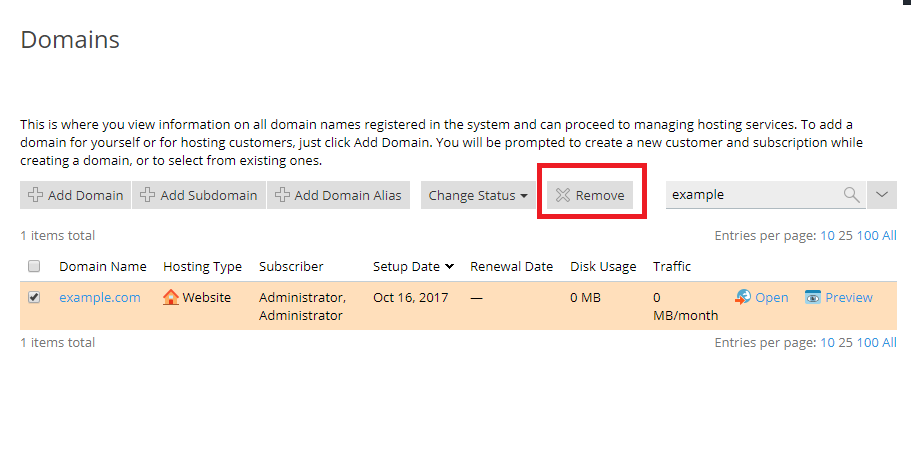This screenshot has height=454, width=911.
Task: Click the Preview eye icon
Action: coord(813,297)
